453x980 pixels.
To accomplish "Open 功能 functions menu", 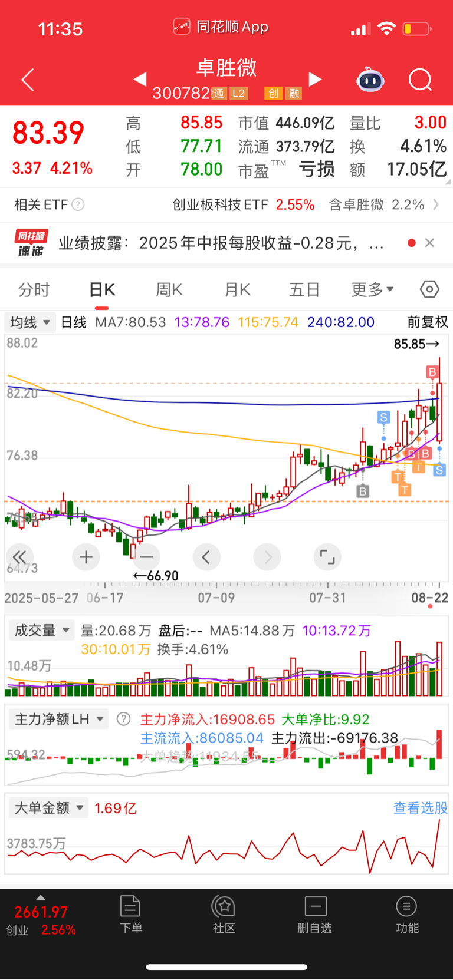I will [407, 915].
